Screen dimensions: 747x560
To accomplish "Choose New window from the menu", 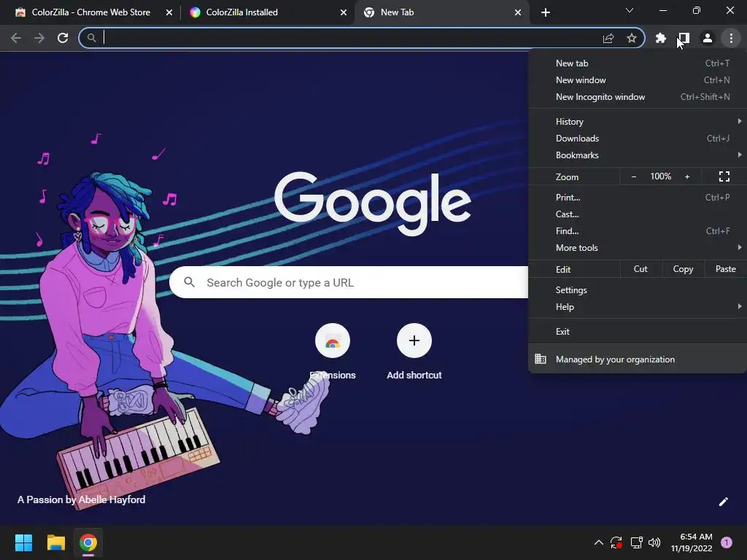I will (x=638, y=80).
